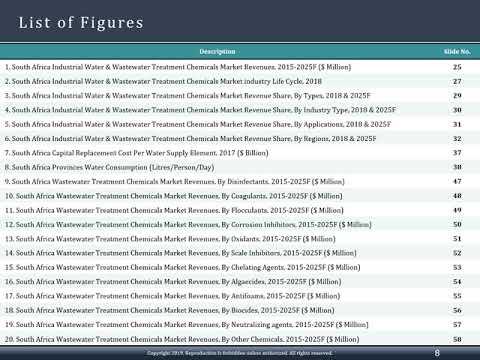This screenshot has width=480, height=360.
Task: Click figure 1 Market Revenues 2015-2025F row
Action: (x=178, y=67)
